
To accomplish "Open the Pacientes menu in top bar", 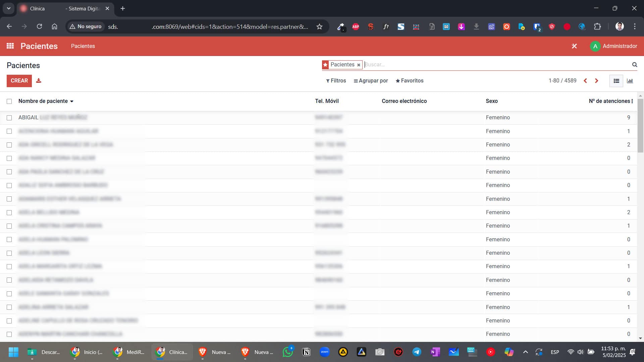I will coord(83,46).
